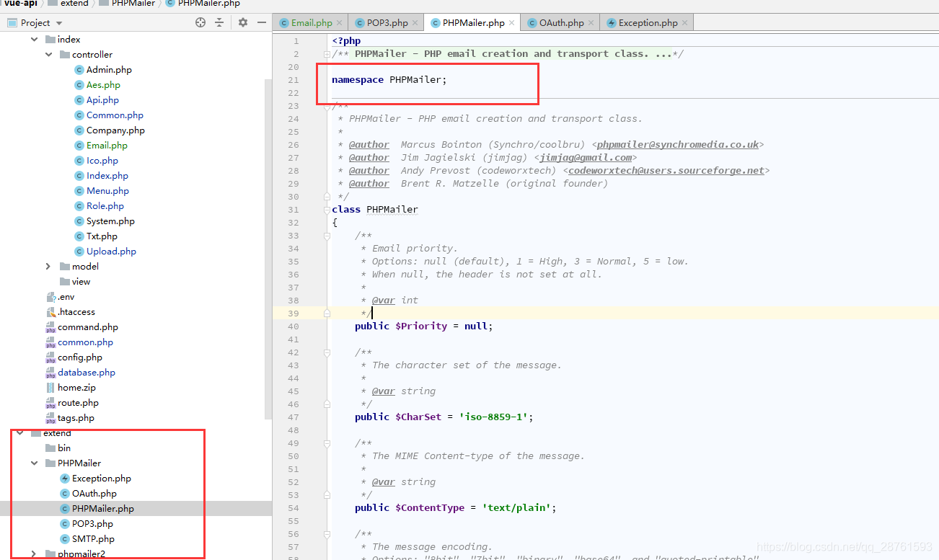This screenshot has height=560, width=939.
Task: Close the PHPMailer.php tab
Action: 512,23
